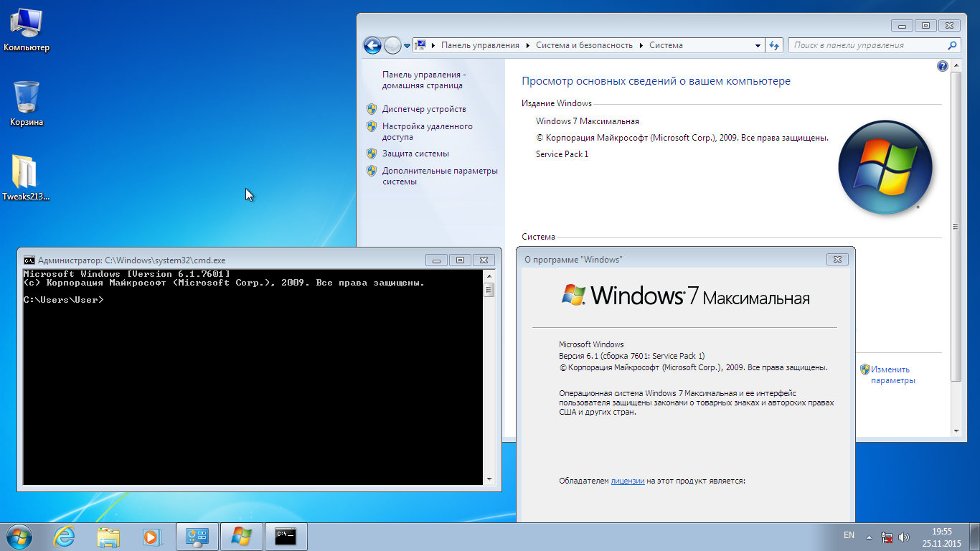Click the Версия 6.1 (сборка 7601) line
The image size is (980, 551).
(631, 356)
